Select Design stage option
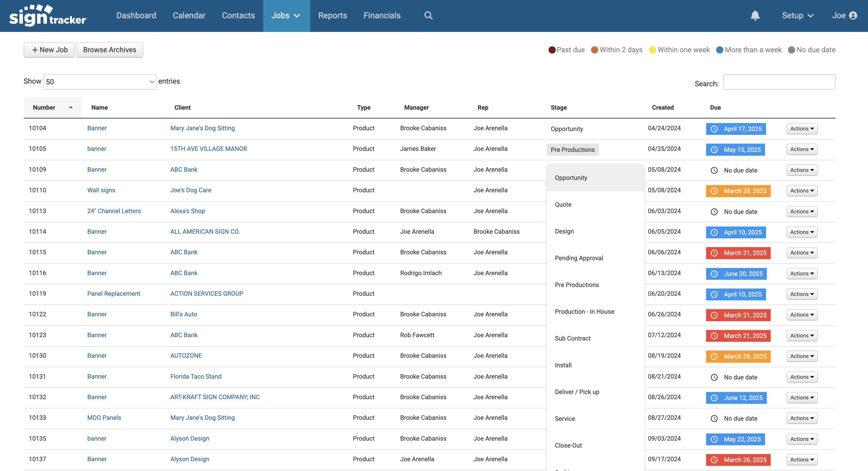 (x=595, y=231)
